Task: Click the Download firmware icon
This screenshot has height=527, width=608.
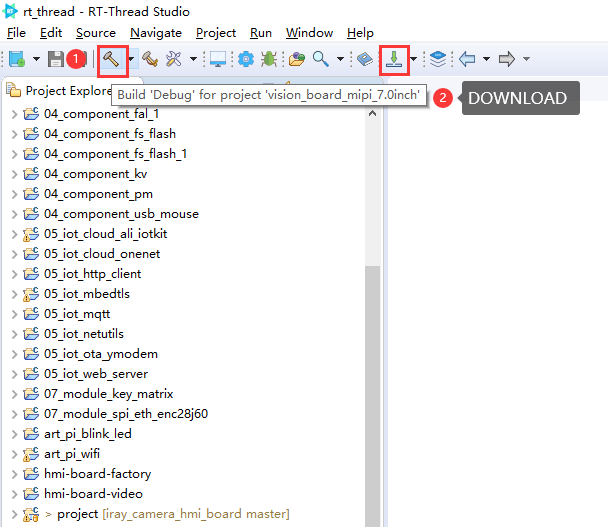Action: [x=394, y=60]
